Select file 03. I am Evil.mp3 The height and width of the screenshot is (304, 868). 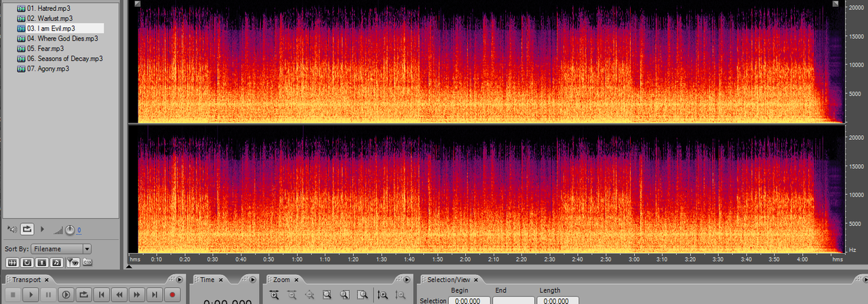51,28
